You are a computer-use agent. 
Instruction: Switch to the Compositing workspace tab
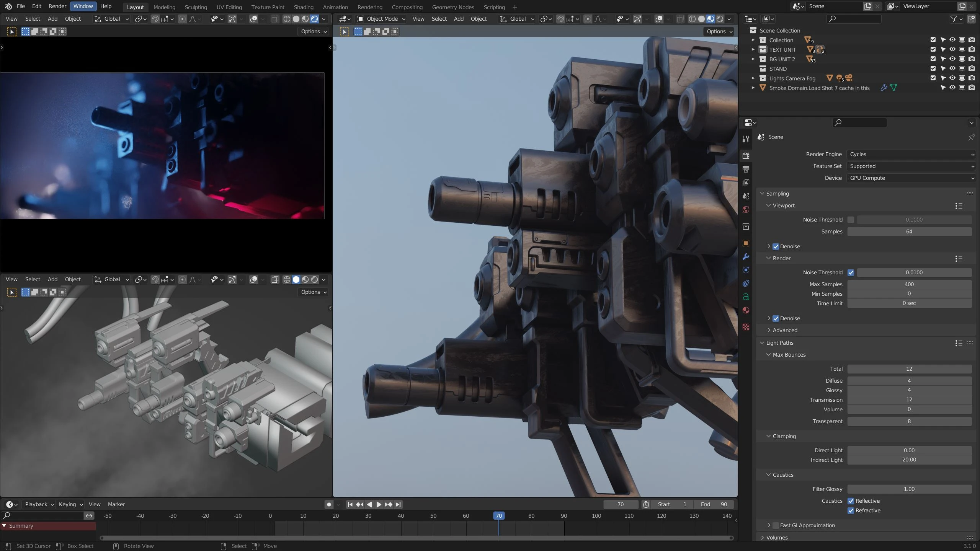[x=407, y=7]
